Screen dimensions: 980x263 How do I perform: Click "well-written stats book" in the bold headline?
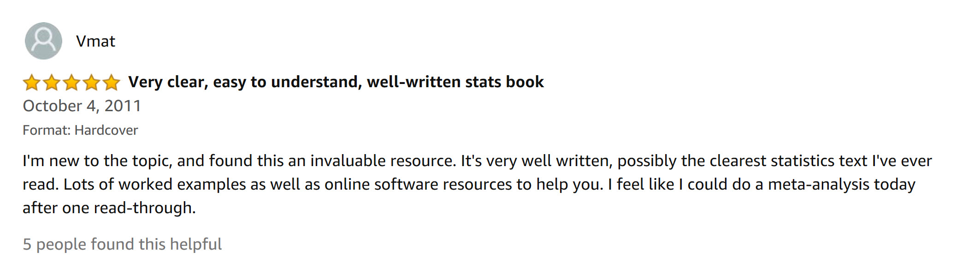click(x=455, y=82)
